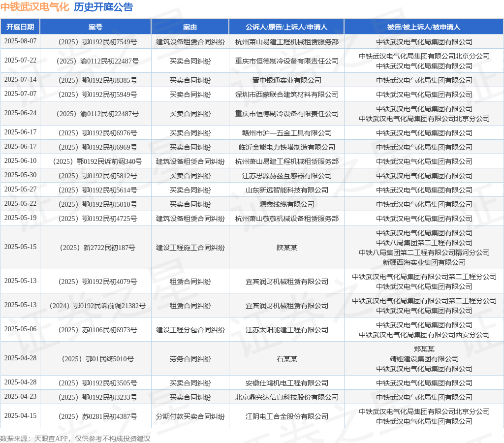Viewport: 504px width, 443px height.
Task: Select the date cell "2025-06-24"
Action: (x=20, y=113)
